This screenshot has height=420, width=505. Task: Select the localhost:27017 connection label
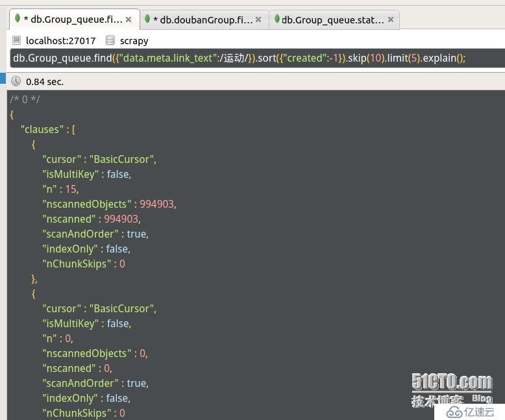pyautogui.click(x=60, y=41)
